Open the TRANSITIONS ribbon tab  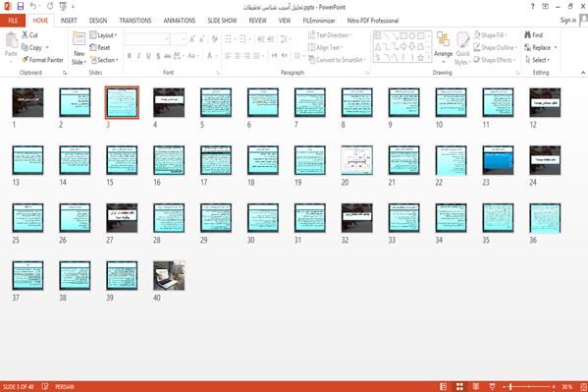(135, 21)
